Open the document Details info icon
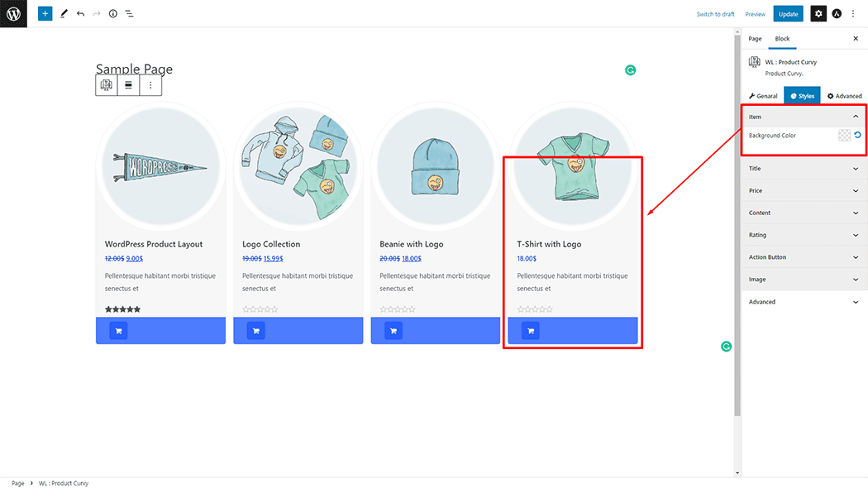The image size is (868, 488). point(112,14)
